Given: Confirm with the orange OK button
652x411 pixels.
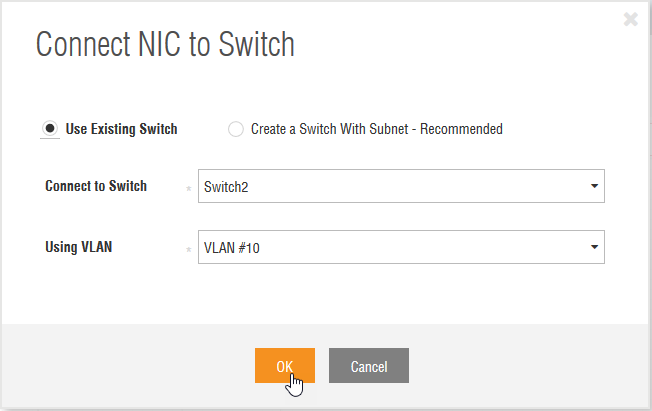Looking at the screenshot, I should 285,366.
